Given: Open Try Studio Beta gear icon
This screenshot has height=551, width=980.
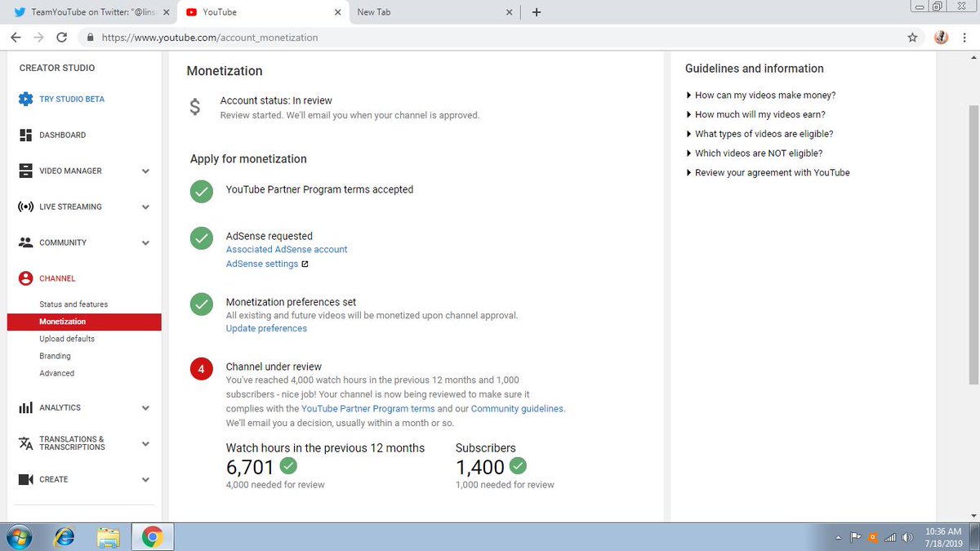Looking at the screenshot, I should [25, 99].
